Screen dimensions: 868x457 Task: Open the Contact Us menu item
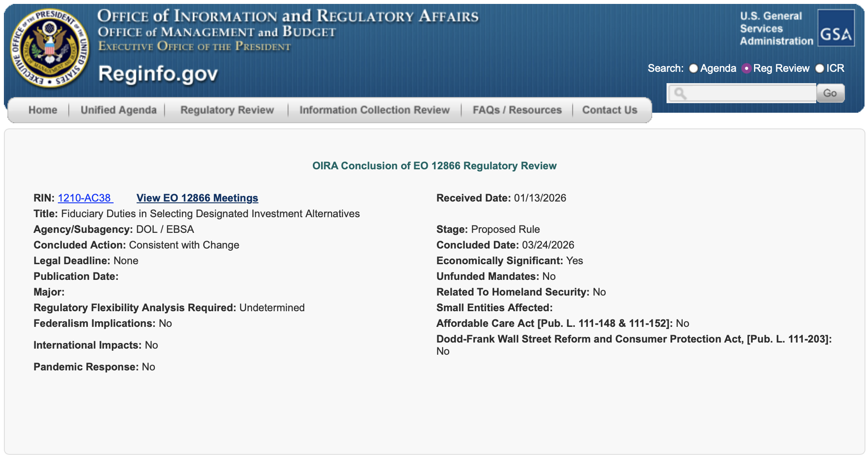coord(610,110)
